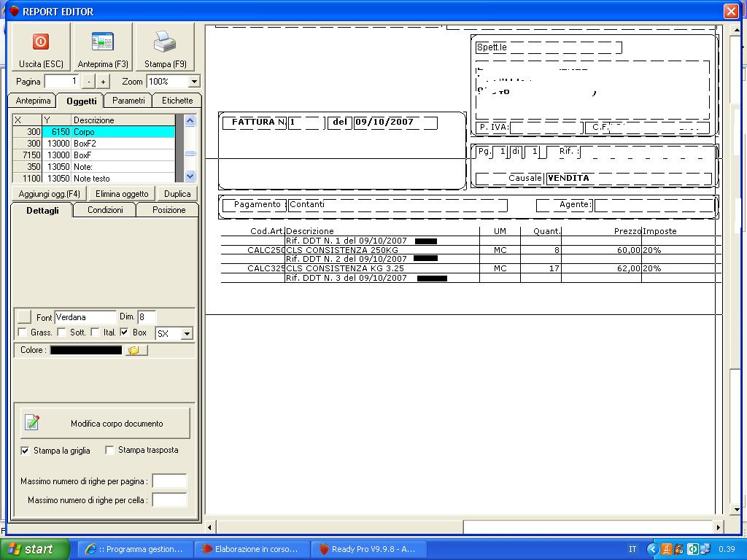Disable Stampa la griglia checkbox
747x560 pixels.
pyautogui.click(x=25, y=450)
